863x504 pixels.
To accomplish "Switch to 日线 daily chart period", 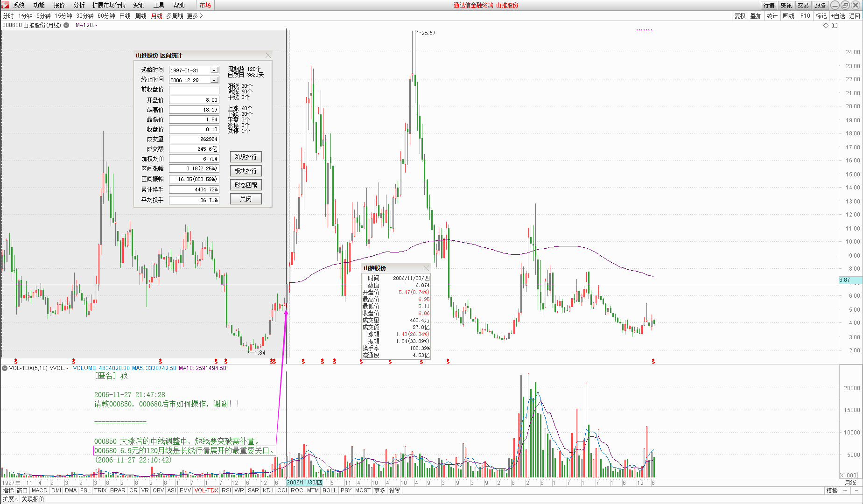I will click(x=125, y=16).
